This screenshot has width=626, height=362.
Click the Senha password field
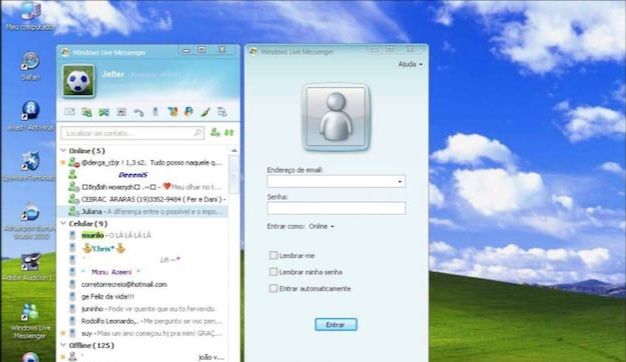click(x=336, y=208)
